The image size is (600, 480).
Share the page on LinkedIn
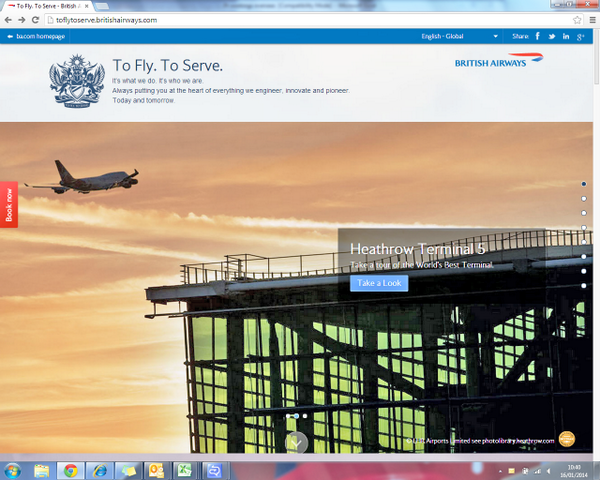pos(566,36)
